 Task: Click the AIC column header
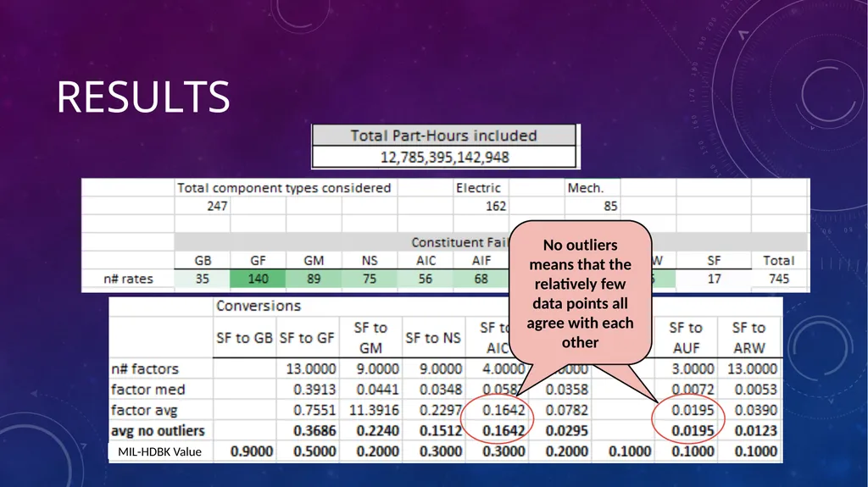[x=426, y=261]
